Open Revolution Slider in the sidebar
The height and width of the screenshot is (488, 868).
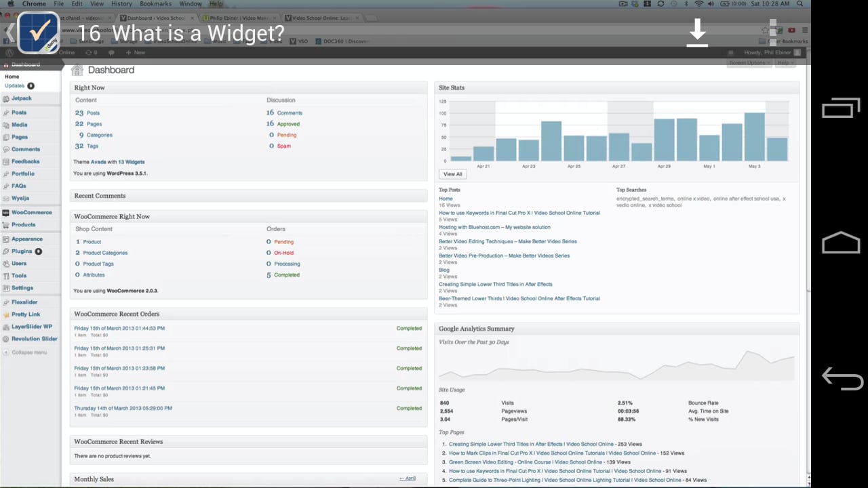(35, 338)
